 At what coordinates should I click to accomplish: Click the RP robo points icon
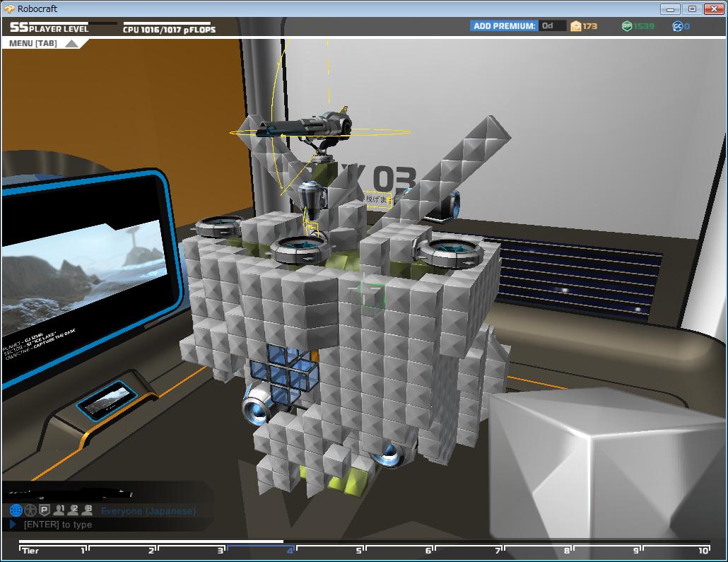627,26
